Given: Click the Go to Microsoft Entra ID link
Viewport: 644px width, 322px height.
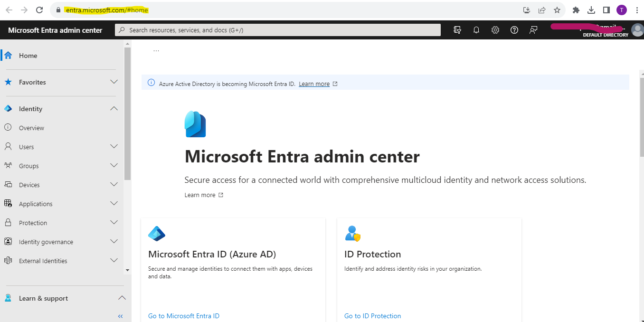Looking at the screenshot, I should pyautogui.click(x=184, y=315).
